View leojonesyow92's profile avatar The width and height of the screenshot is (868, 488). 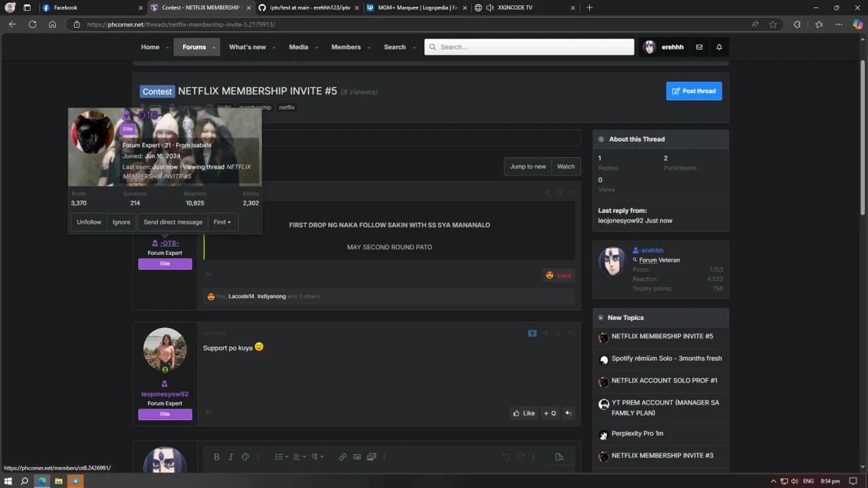pos(165,350)
